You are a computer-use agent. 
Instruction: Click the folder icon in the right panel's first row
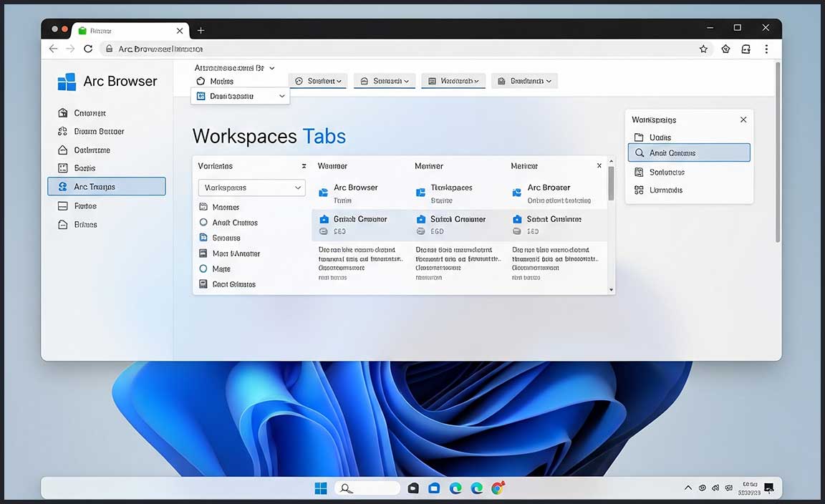(639, 137)
